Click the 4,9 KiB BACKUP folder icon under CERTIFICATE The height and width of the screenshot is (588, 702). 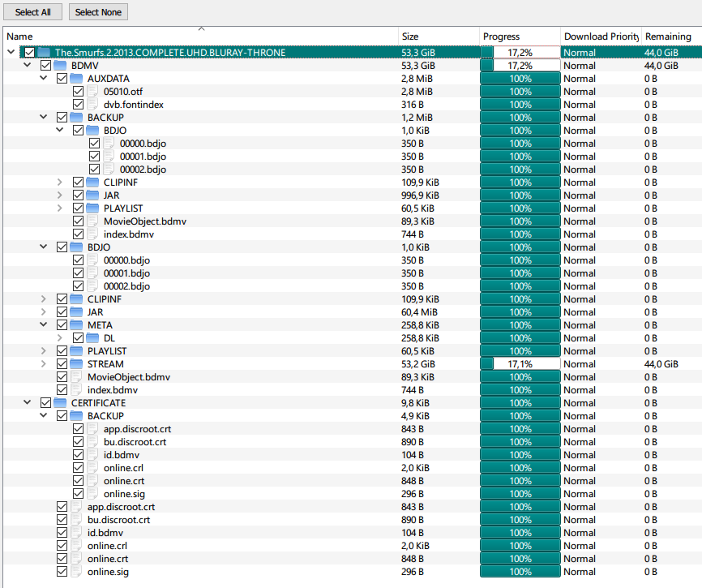pos(75,416)
